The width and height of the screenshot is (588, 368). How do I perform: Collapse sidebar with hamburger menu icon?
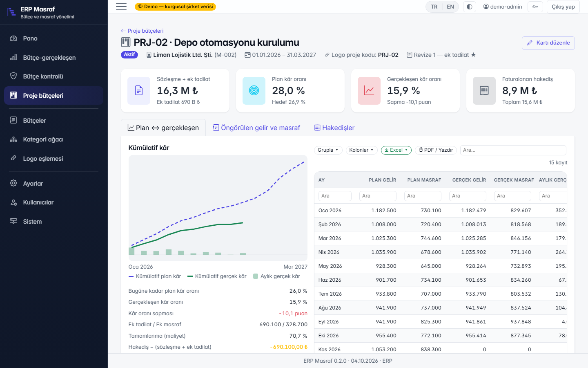click(x=121, y=7)
